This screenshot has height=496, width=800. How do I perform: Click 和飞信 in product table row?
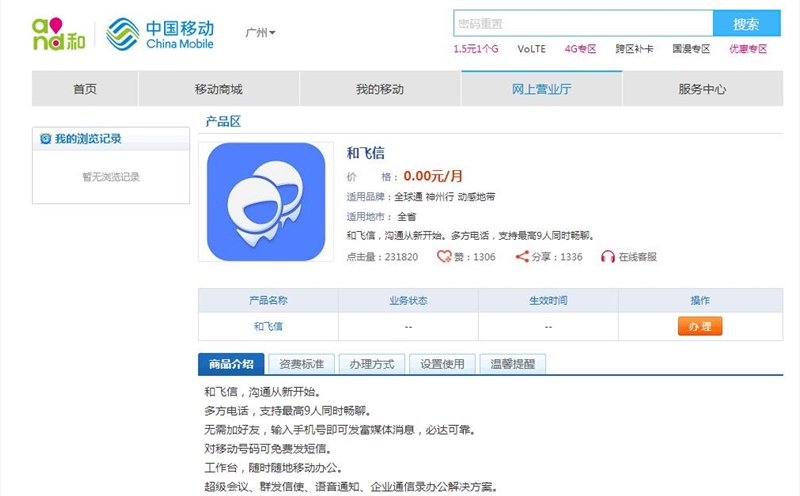click(268, 327)
